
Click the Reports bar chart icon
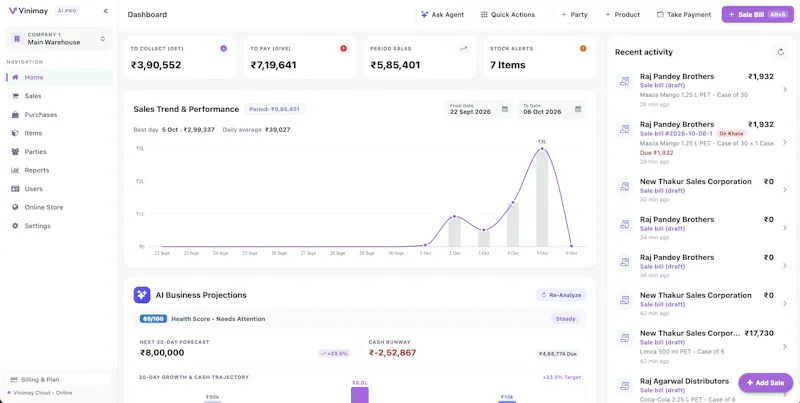click(x=15, y=170)
